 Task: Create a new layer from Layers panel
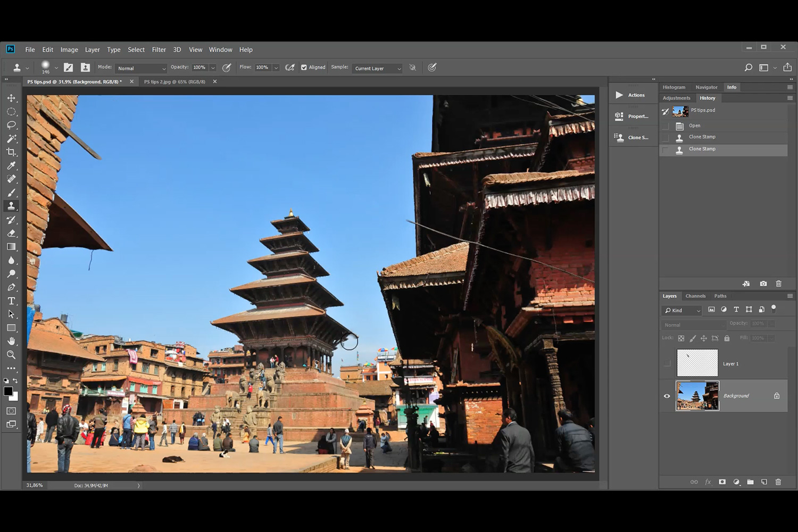(764, 482)
